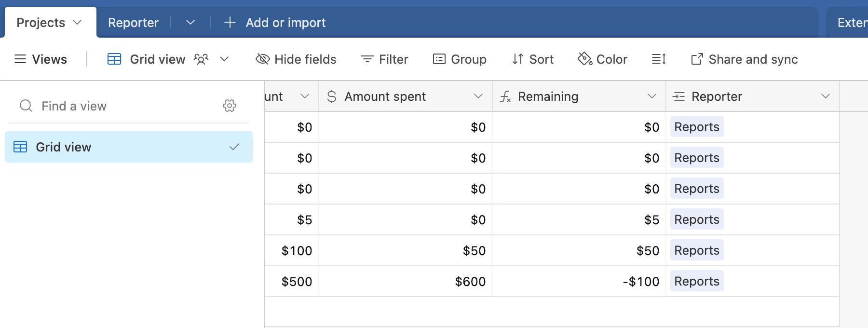Switch to the Reporter table tab
The image size is (868, 328).
pyautogui.click(x=133, y=23)
